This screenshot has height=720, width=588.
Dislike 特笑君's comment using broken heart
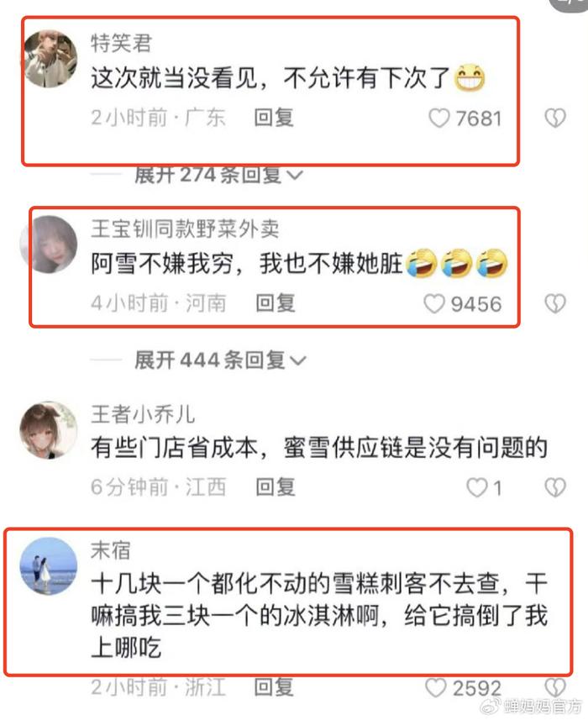tap(555, 118)
